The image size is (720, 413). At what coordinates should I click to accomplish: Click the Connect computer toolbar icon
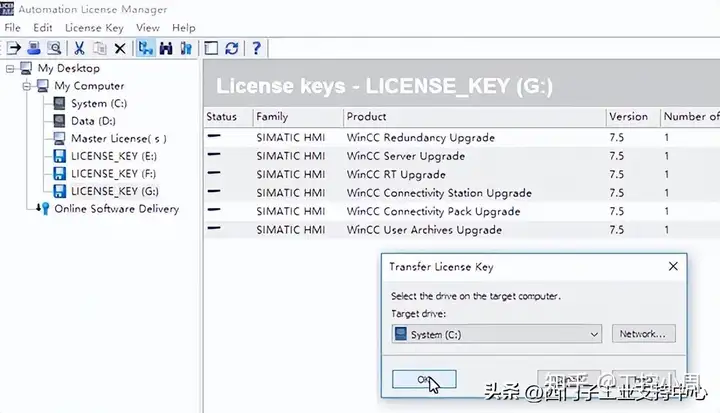[x=34, y=48]
